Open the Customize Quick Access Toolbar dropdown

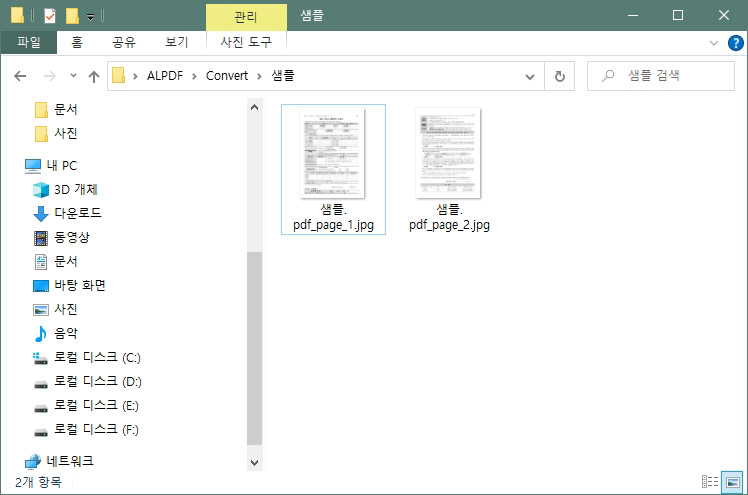(90, 17)
